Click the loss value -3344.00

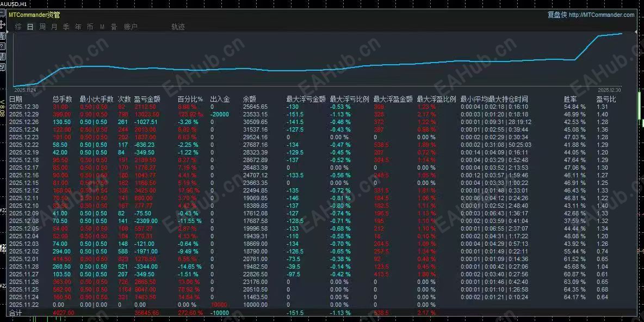(146, 267)
